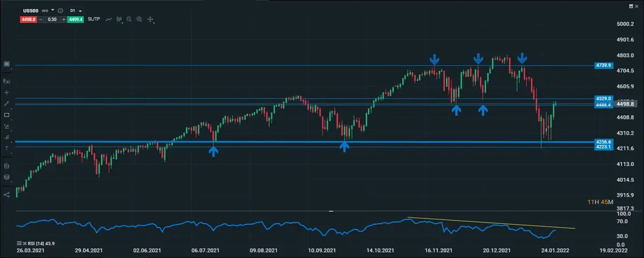The image size is (644, 258).
Task: Zoom out of the chart
Action: [x=129, y=19]
